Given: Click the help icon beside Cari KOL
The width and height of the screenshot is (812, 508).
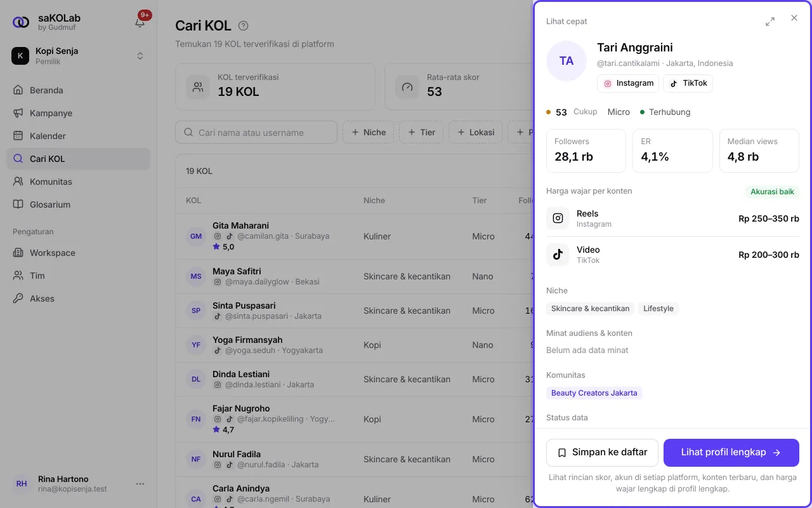Looking at the screenshot, I should [x=243, y=26].
